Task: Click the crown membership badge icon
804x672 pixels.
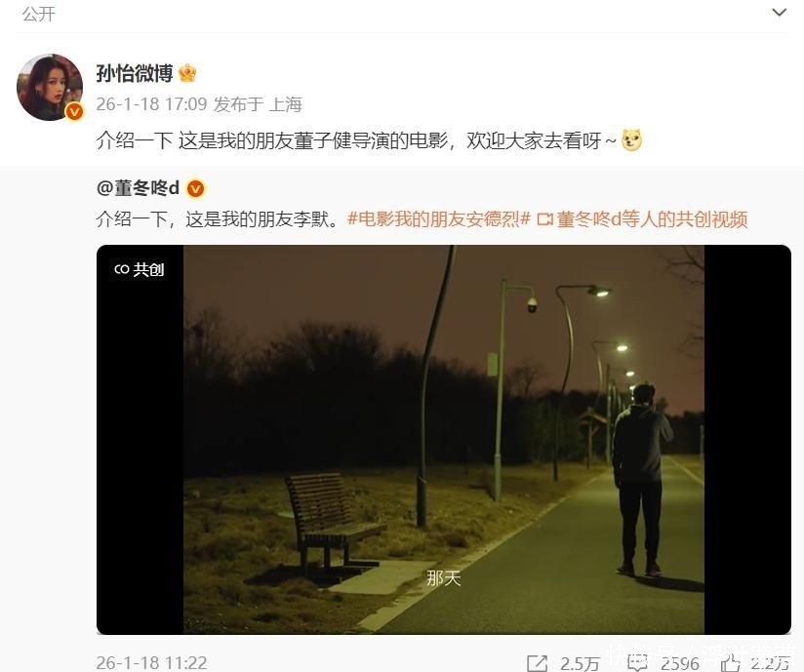Action: (x=187, y=73)
